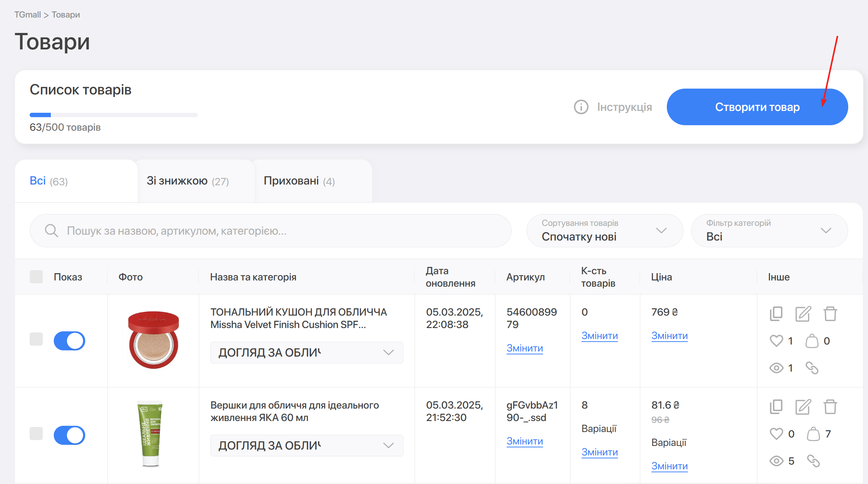Click Змінити link under 769 ₴ price
Screen dimensions: 868x484
click(669, 335)
